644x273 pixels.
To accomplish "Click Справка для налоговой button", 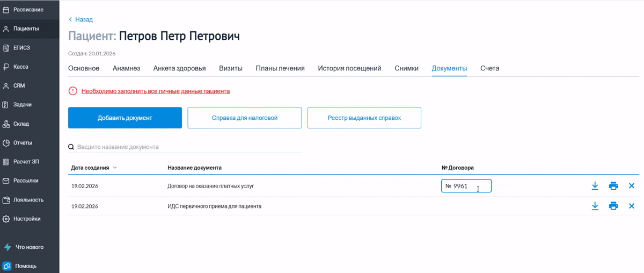I will pyautogui.click(x=245, y=118).
